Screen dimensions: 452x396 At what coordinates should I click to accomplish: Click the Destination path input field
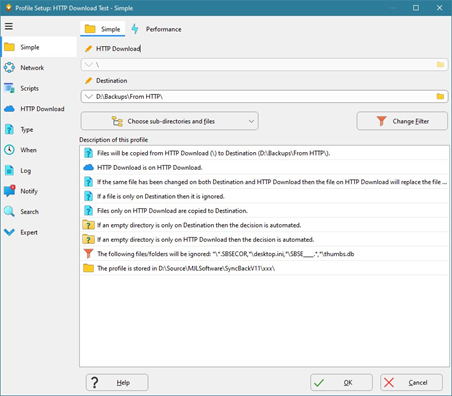(264, 97)
